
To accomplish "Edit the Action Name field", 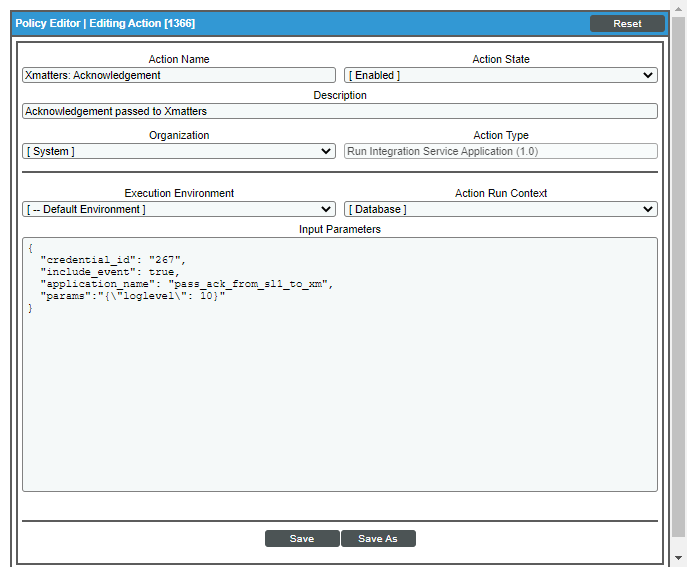I will coord(179,75).
